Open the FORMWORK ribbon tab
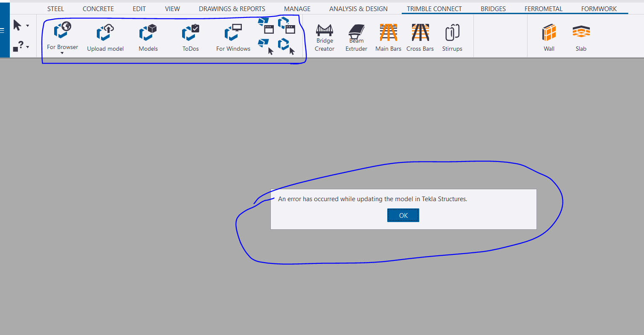Image resolution: width=644 pixels, height=335 pixels. [599, 9]
